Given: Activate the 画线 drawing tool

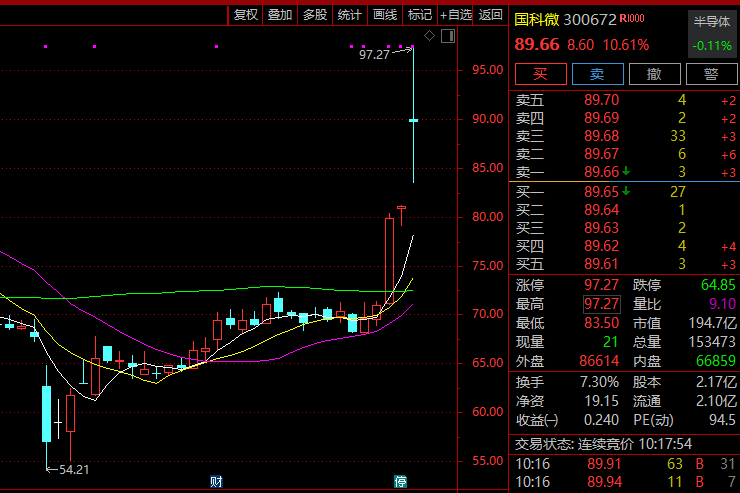Looking at the screenshot, I should click(385, 14).
